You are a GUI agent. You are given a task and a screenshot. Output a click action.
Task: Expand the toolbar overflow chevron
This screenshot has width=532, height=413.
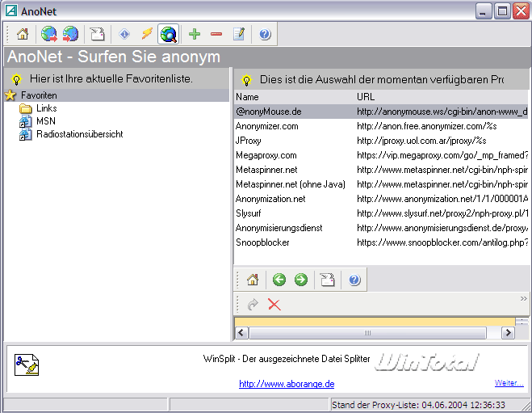[x=523, y=298]
